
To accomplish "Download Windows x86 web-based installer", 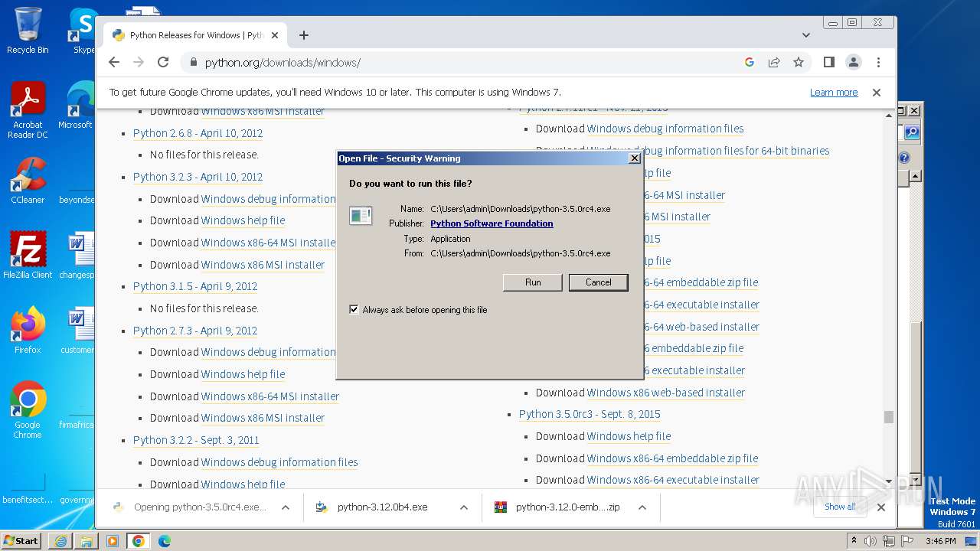I will pyautogui.click(x=666, y=393).
